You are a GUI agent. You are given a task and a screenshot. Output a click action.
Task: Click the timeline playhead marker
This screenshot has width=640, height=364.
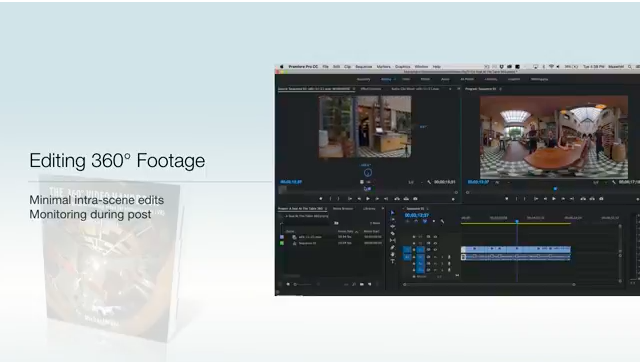pyautogui.click(x=517, y=221)
